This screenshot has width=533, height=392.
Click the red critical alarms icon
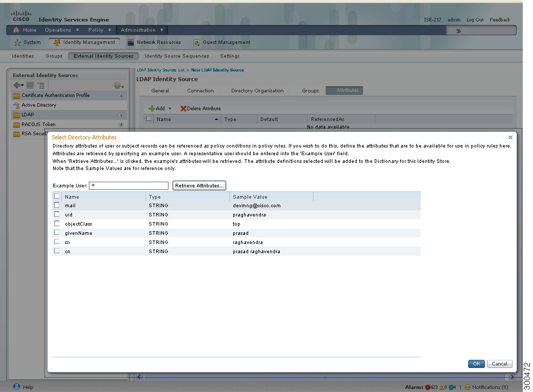(428, 387)
